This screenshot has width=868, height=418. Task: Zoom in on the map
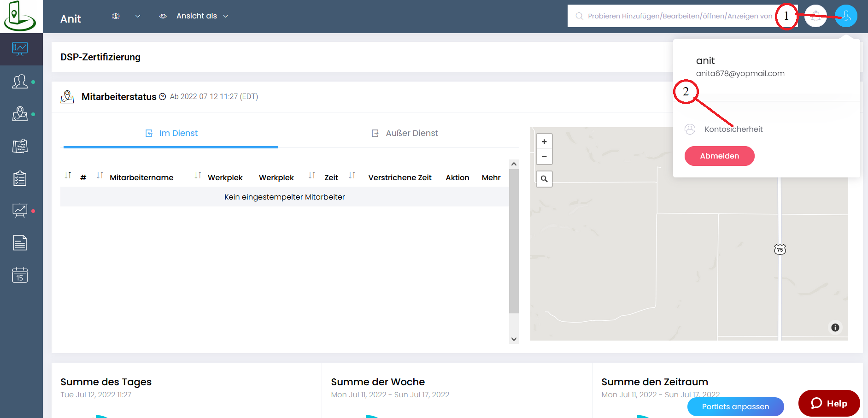coord(544,141)
